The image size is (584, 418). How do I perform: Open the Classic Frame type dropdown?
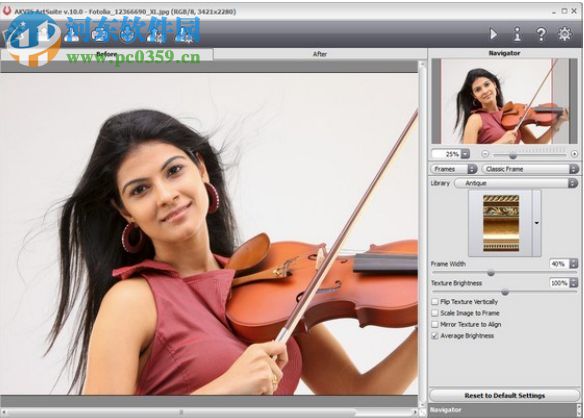point(530,169)
